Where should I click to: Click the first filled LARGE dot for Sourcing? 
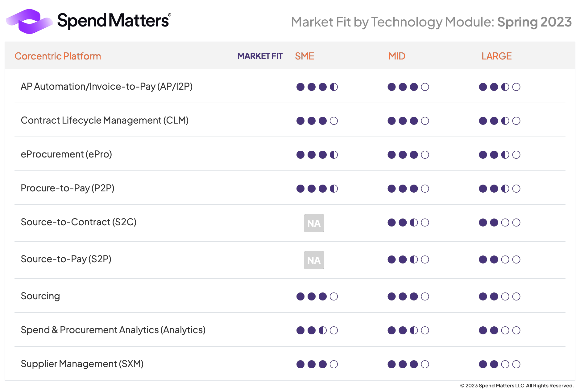pos(483,296)
